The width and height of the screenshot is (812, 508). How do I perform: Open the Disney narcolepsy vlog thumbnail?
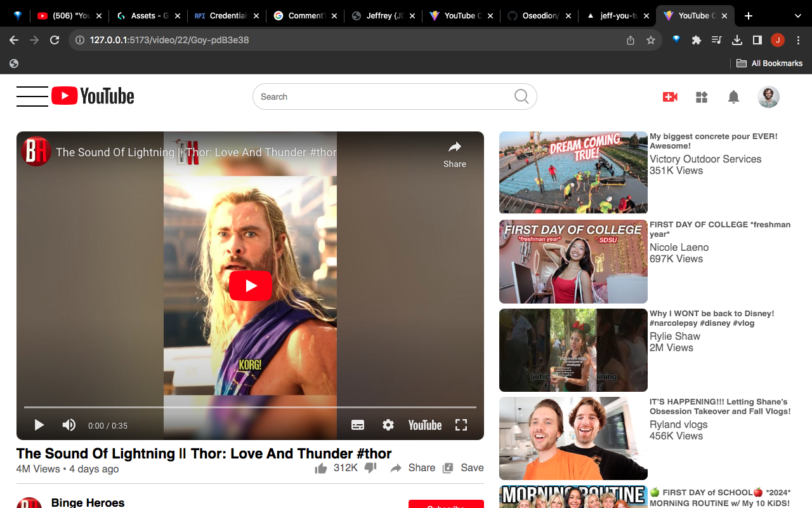point(573,350)
